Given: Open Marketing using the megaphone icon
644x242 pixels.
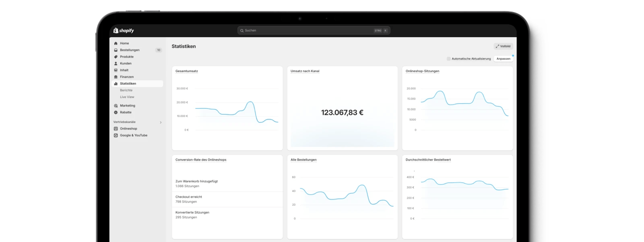Looking at the screenshot, I should 116,106.
